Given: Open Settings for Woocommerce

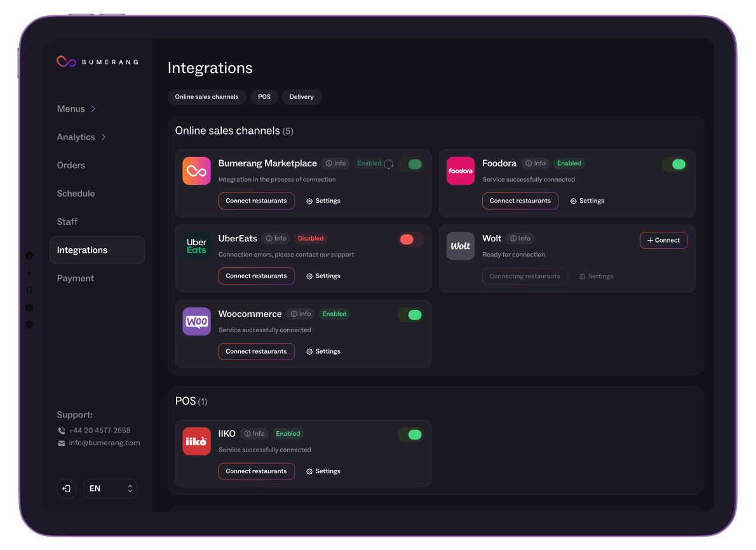Looking at the screenshot, I should [x=323, y=352].
